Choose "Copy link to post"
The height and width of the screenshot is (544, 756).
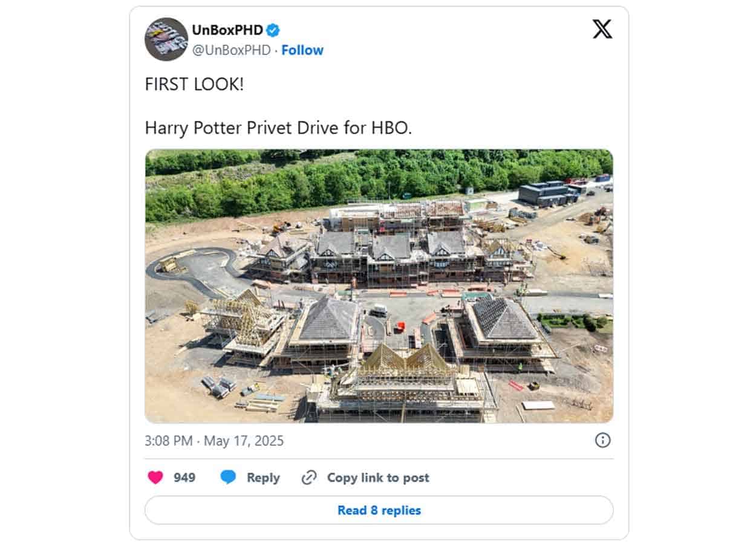tap(378, 478)
